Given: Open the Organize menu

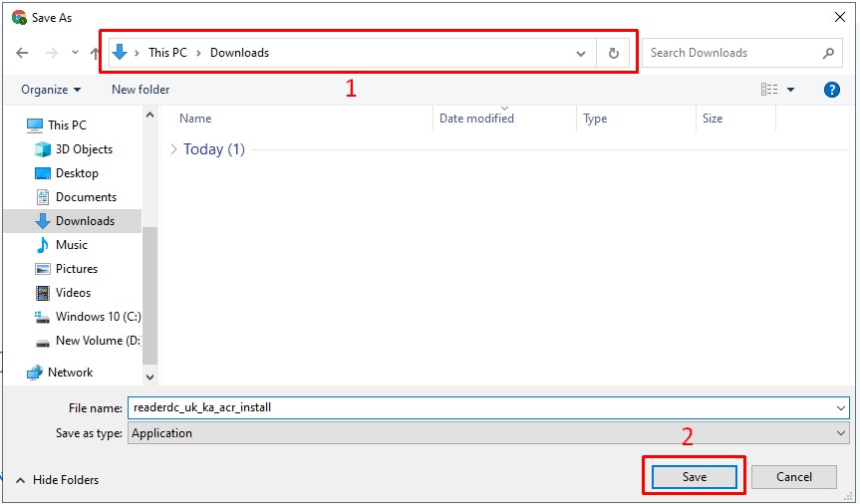Looking at the screenshot, I should point(51,90).
